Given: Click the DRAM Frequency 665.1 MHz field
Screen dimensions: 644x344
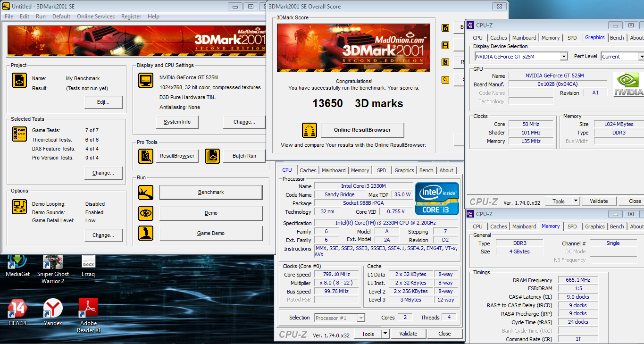Looking at the screenshot, I should pos(578,280).
